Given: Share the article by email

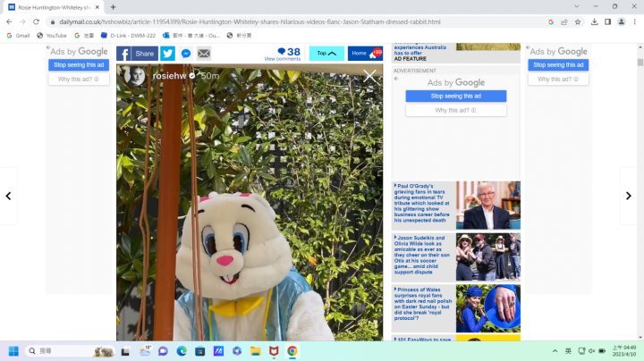Looking at the screenshot, I should [x=204, y=54].
